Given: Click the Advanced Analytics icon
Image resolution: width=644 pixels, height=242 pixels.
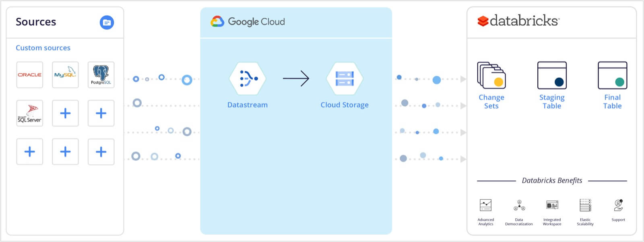Looking at the screenshot, I should [485, 205].
